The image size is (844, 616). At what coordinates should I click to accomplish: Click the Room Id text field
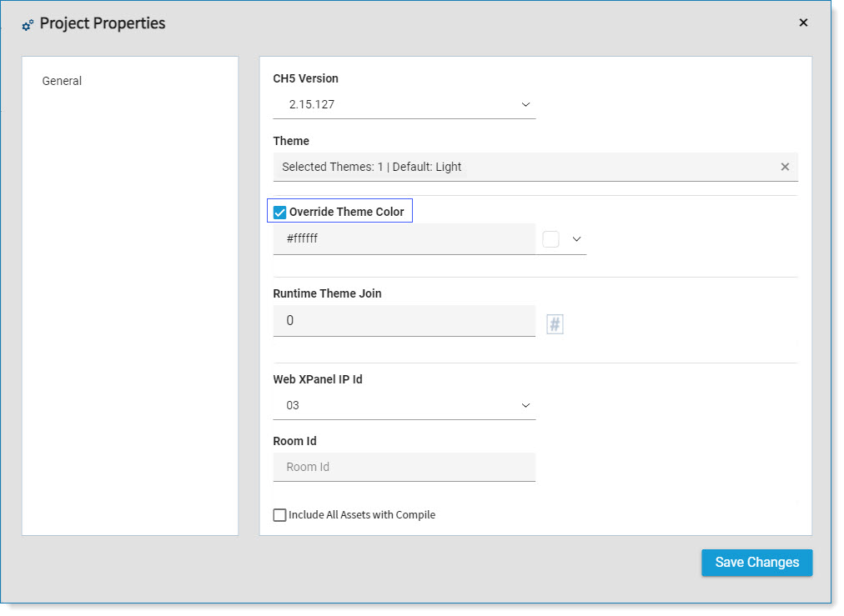(404, 467)
